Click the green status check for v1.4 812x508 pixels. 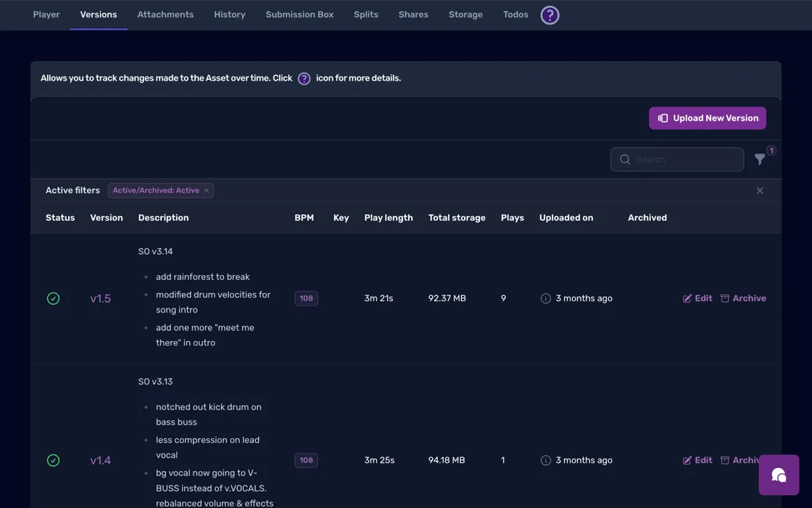pos(53,460)
